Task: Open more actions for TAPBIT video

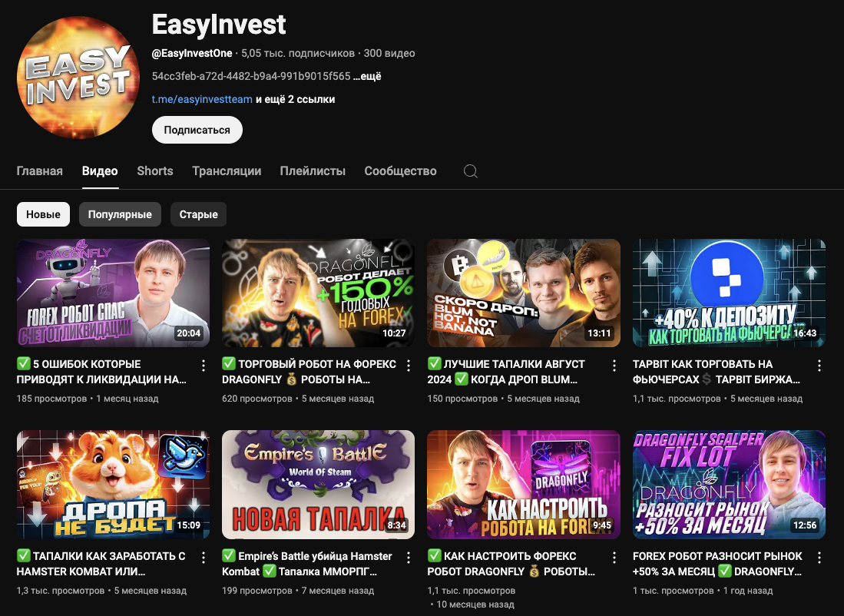Action: 819,366
